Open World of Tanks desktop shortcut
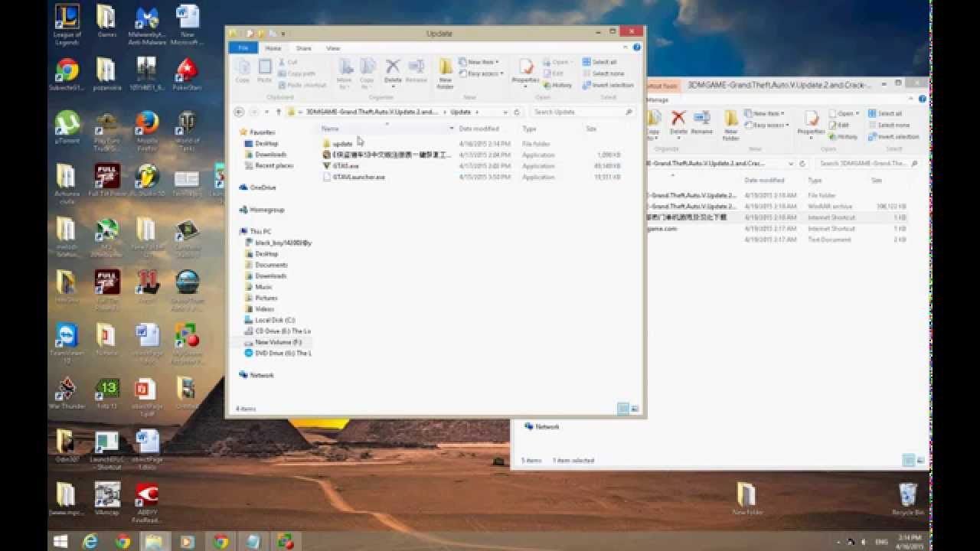Viewport: 980px width, 551px height. (x=187, y=130)
